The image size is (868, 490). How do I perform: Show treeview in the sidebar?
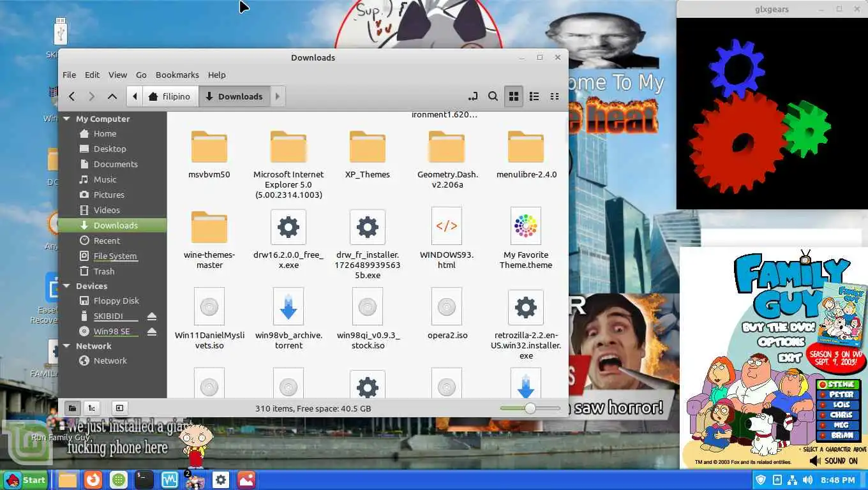coord(92,408)
